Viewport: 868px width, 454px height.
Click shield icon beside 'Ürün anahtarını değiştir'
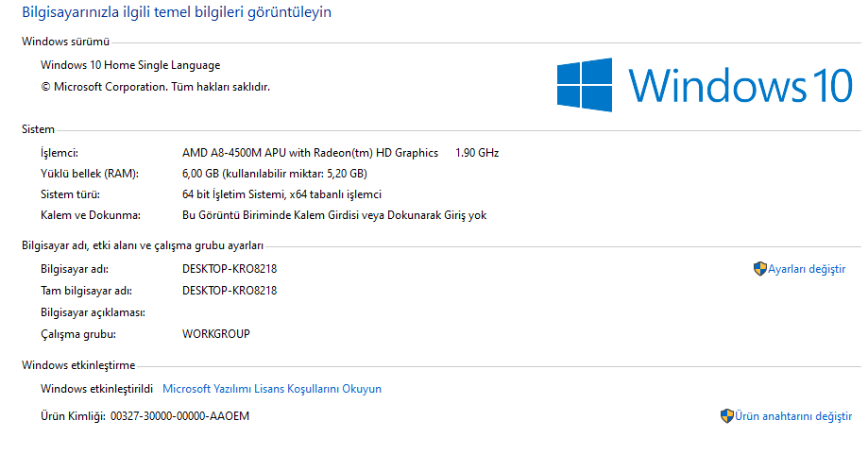tap(727, 416)
